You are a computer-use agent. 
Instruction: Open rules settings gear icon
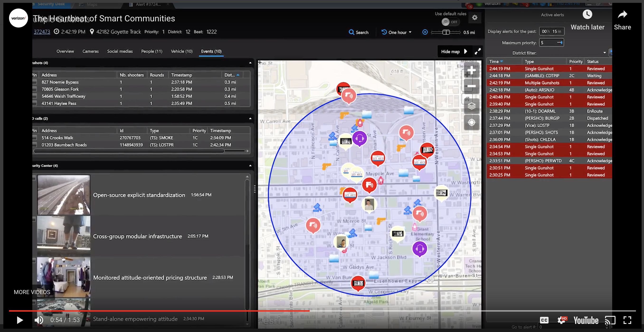click(474, 18)
